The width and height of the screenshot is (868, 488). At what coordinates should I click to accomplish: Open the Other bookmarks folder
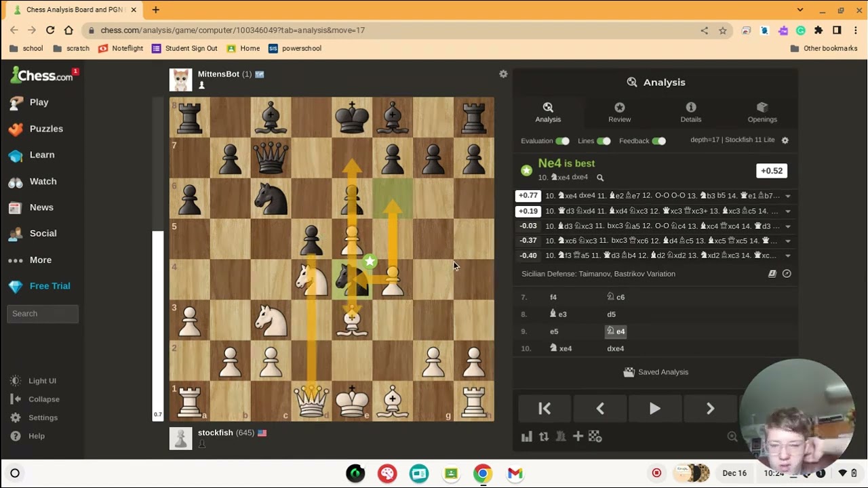click(824, 48)
